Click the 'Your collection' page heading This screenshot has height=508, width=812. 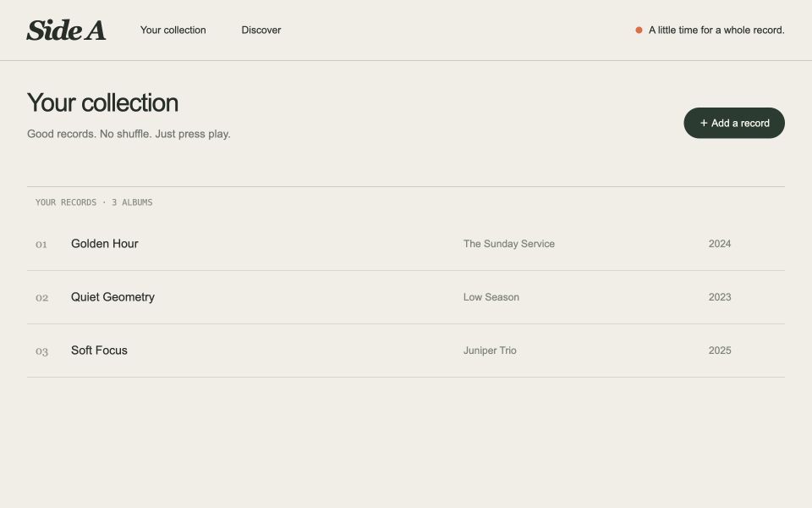102,102
